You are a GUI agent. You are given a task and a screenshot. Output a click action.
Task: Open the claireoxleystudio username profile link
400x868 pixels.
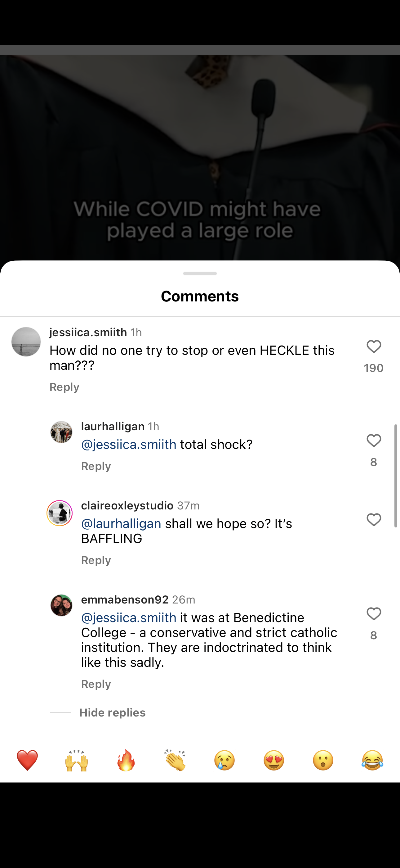pyautogui.click(x=127, y=505)
